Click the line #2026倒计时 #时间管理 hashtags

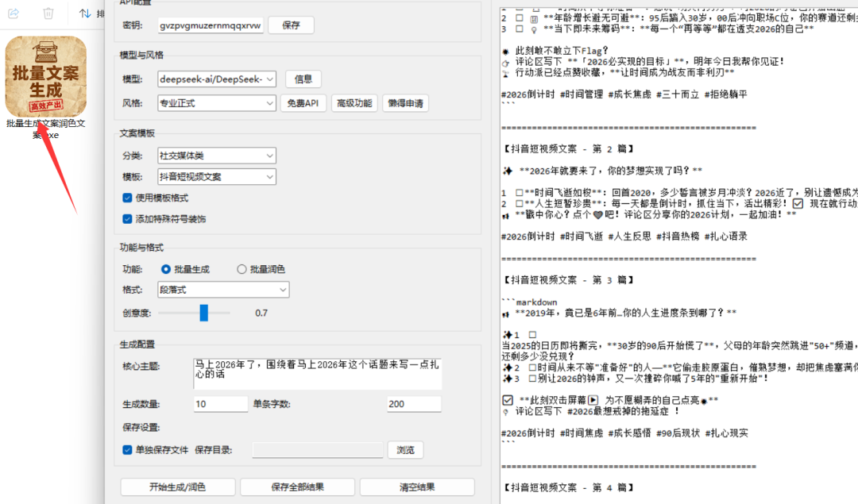coord(624,94)
